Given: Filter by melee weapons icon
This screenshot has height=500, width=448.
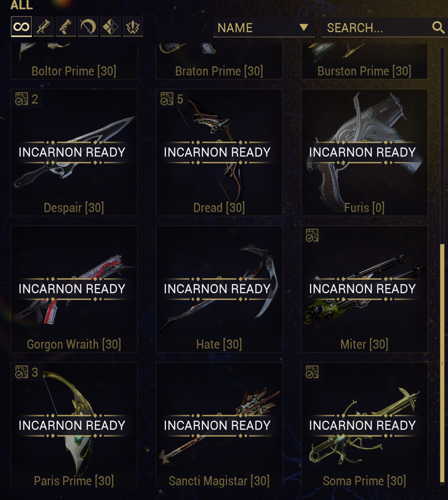Looking at the screenshot, I should (x=111, y=27).
